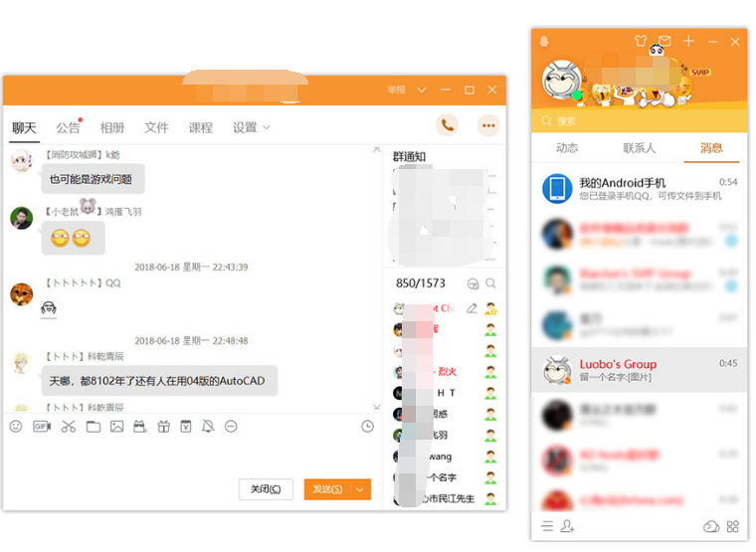Switch to the 聊天 tab
Viewport: 756px width, 552px height.
tap(24, 127)
